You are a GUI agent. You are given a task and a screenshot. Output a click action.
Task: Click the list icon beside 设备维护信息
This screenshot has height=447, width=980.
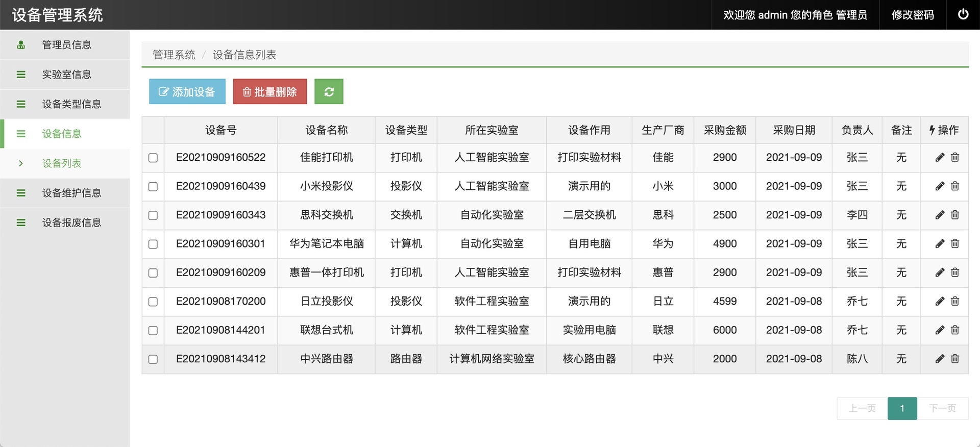21,193
